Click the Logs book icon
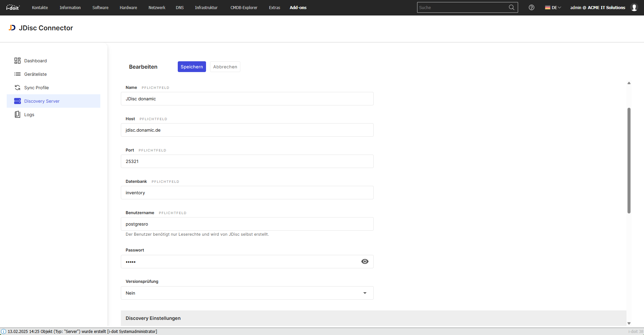The image size is (644, 335). coord(18,114)
